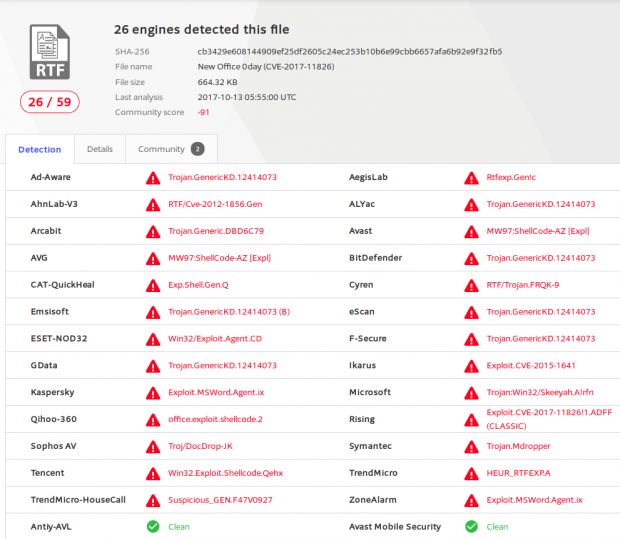Screen dimensions: 620x539
Task: Click Exploit.MSWord.Agent.ix in Kaspersky row
Action: point(216,392)
